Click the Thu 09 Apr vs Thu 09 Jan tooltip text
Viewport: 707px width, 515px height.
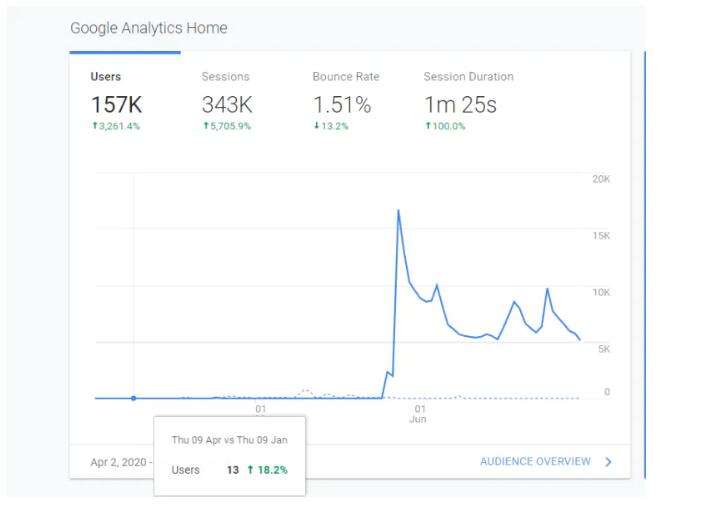229,440
